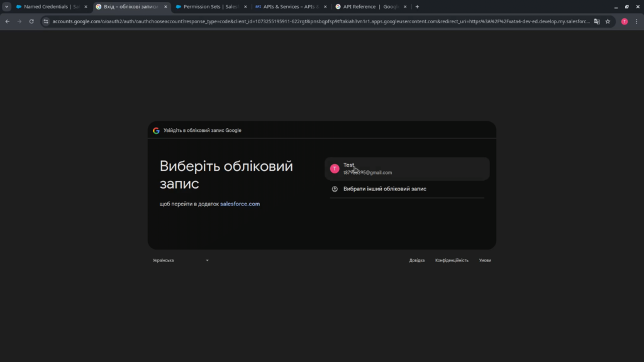
Task: Switch to the APIs & Services tab
Action: click(x=291, y=6)
